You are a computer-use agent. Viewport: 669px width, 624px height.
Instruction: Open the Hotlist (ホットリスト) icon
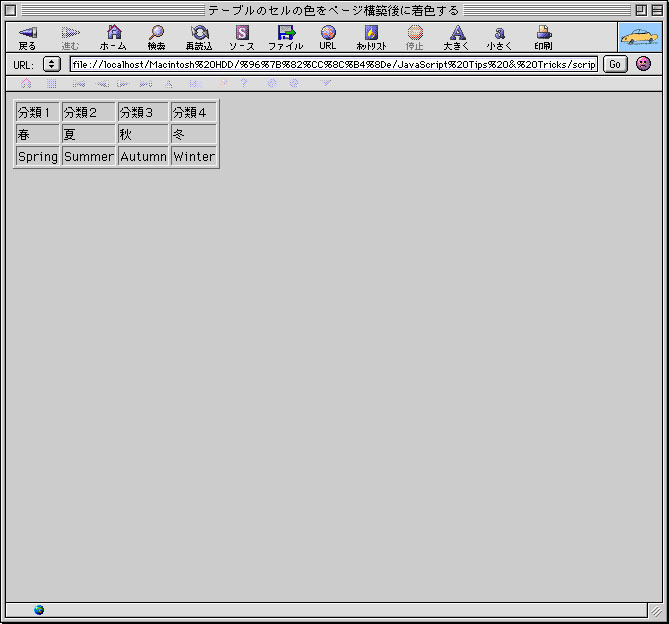pos(371,37)
